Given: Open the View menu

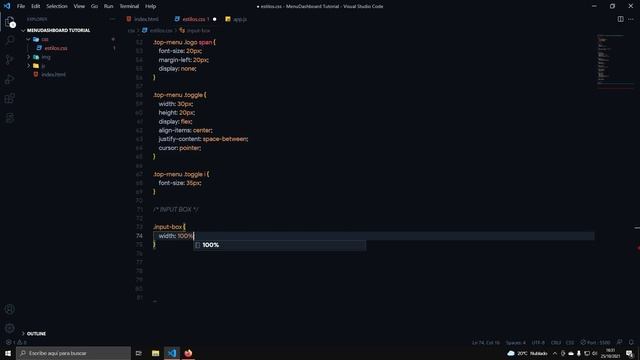Looking at the screenshot, I should click(x=79, y=6).
